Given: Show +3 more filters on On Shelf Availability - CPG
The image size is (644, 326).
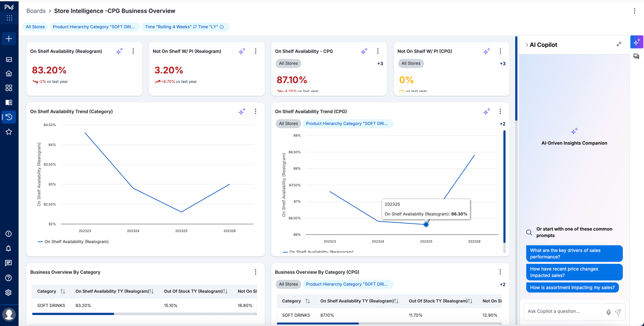Looking at the screenshot, I should click(380, 64).
